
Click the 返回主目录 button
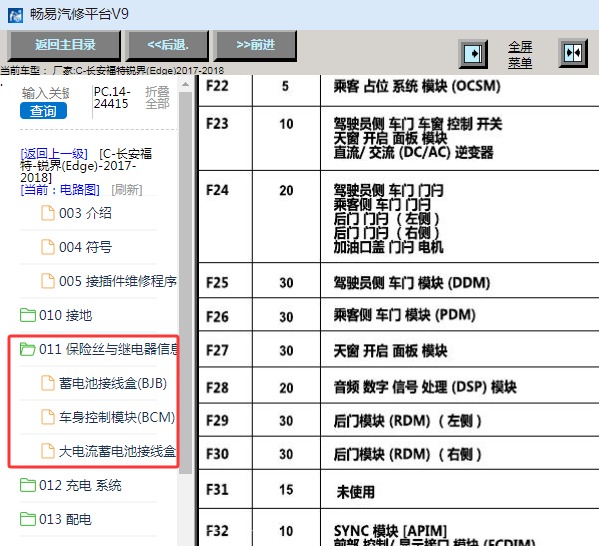click(65, 45)
